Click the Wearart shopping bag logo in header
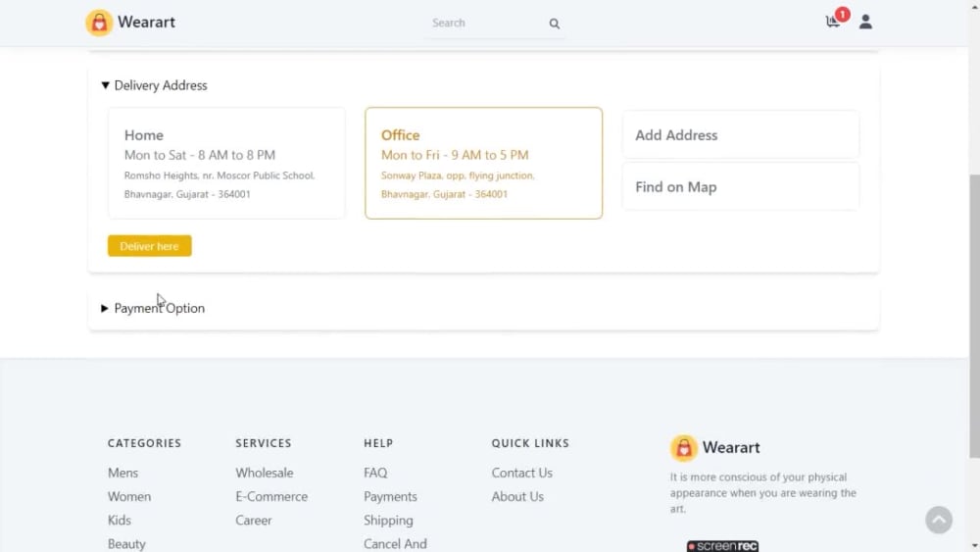980x552 pixels. pos(99,24)
